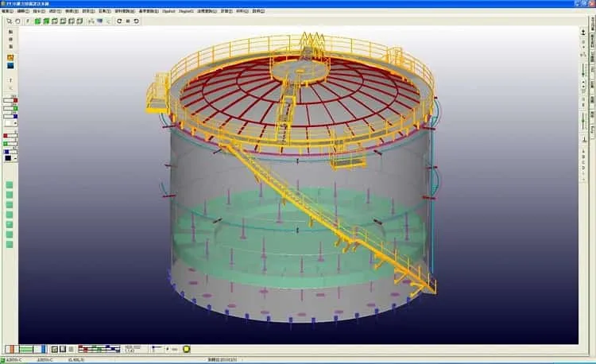
Task: Click the orange picture icon in left sidebar
Action: coord(10,57)
